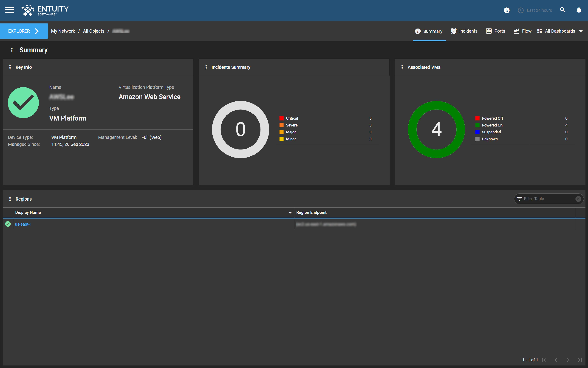This screenshot has width=588, height=368.
Task: Click the refresh/sync icon in header
Action: tap(507, 10)
